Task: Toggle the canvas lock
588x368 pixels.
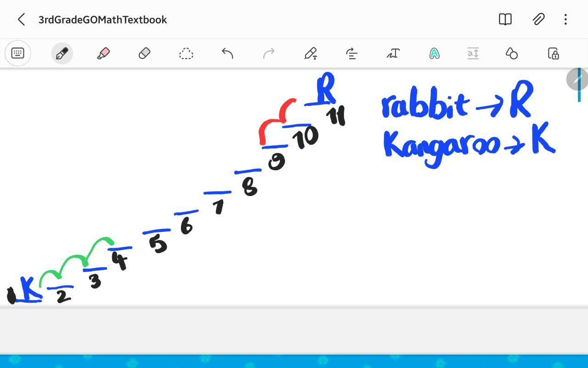Action: click(553, 53)
